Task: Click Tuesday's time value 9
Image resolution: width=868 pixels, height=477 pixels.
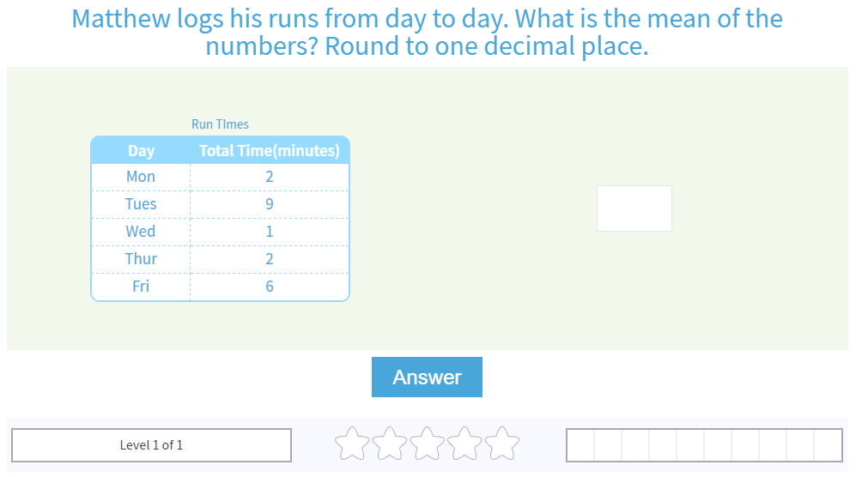Action: click(270, 204)
